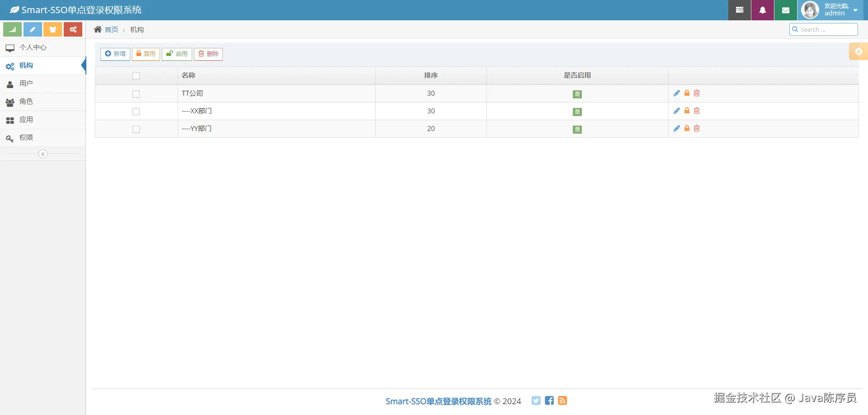Click the 是 badge in TT公司 row
The image size is (868, 415).
(x=577, y=94)
